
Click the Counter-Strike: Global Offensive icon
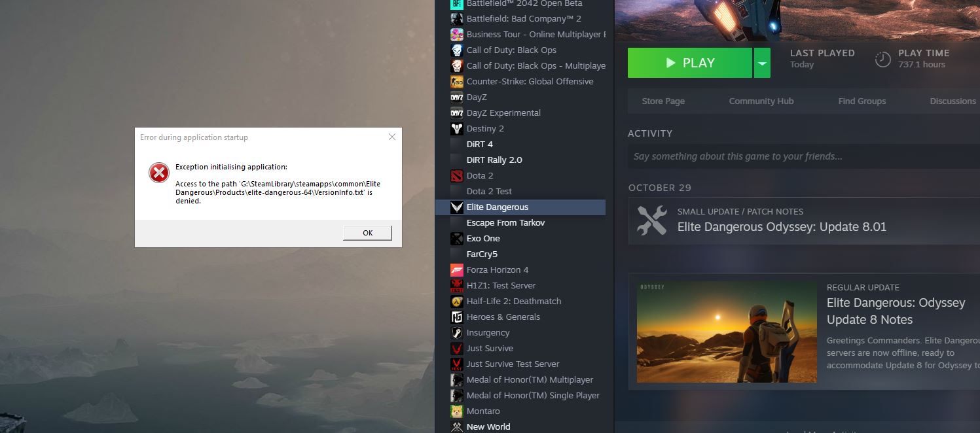[457, 81]
